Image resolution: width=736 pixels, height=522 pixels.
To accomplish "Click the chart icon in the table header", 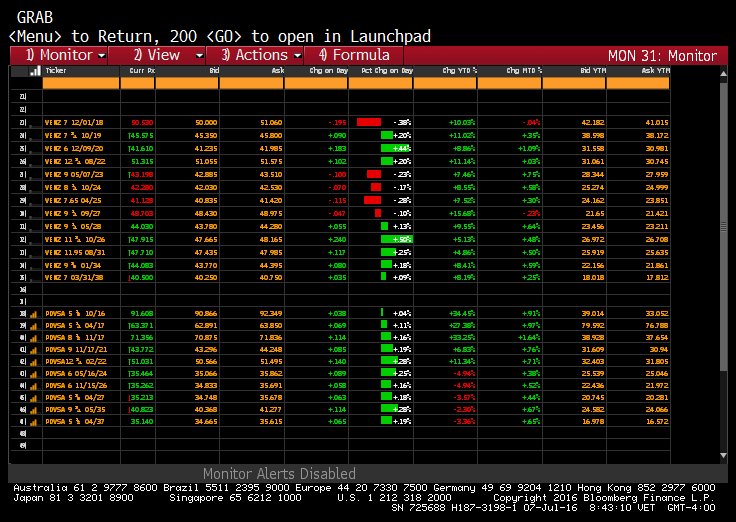I will (35, 71).
